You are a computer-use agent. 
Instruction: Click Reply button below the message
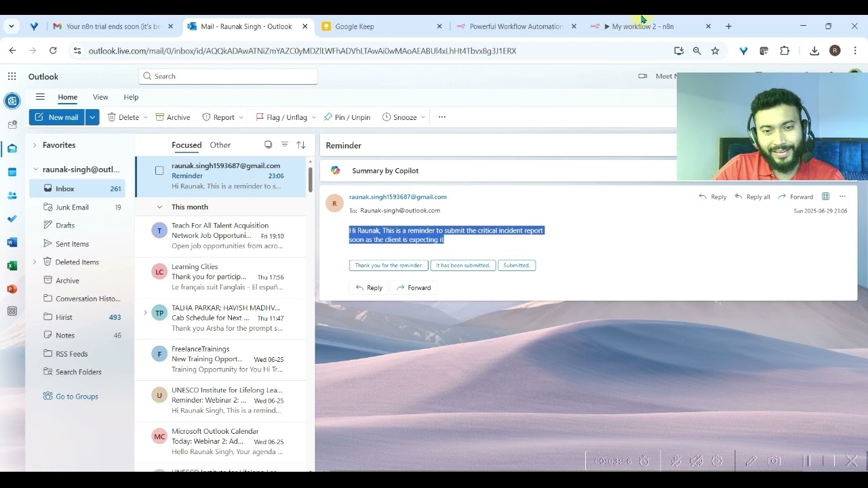coord(369,288)
